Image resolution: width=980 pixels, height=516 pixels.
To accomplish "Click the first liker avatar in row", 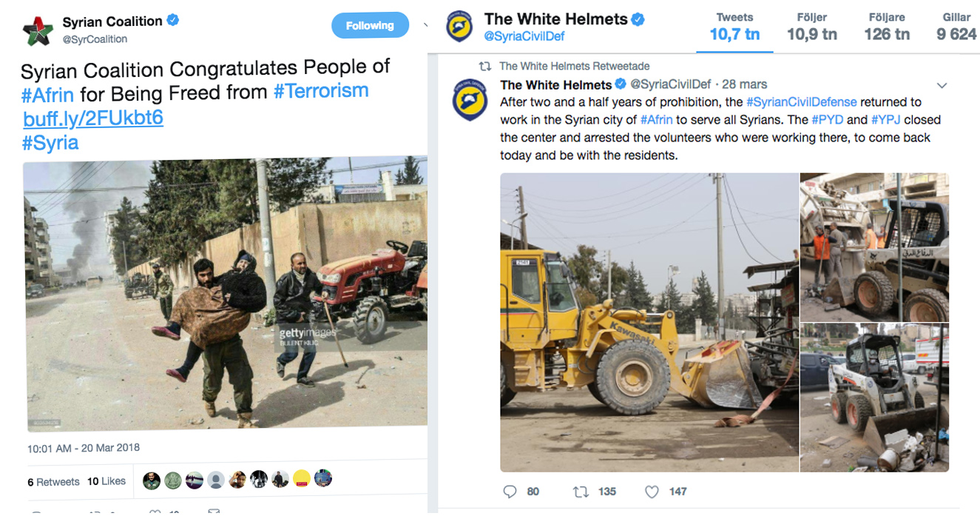I will pyautogui.click(x=151, y=479).
